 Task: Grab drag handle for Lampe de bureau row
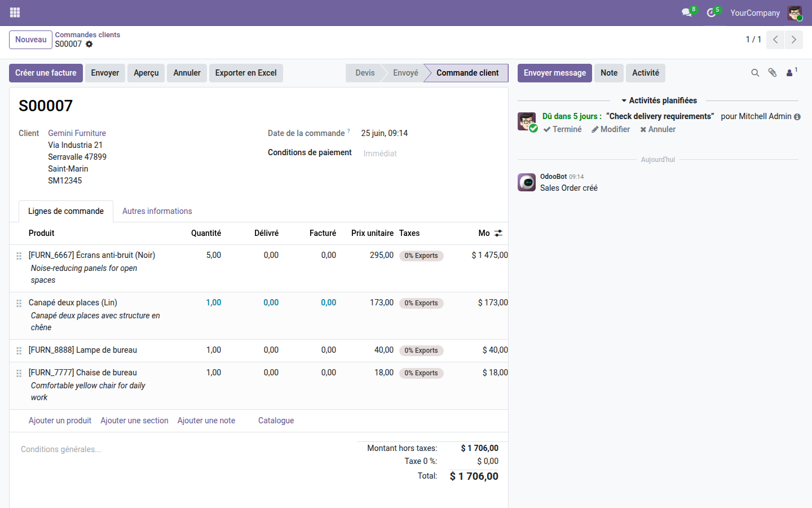point(19,351)
